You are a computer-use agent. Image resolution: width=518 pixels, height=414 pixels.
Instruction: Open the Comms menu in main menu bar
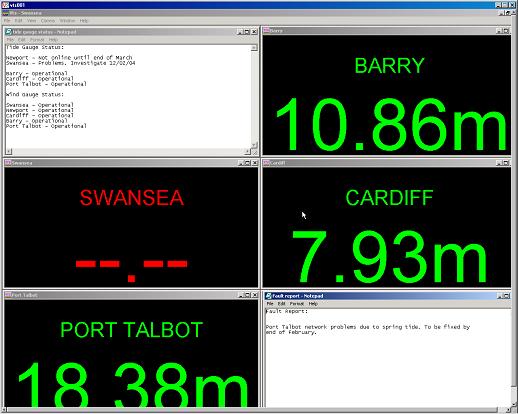pyautogui.click(x=48, y=21)
